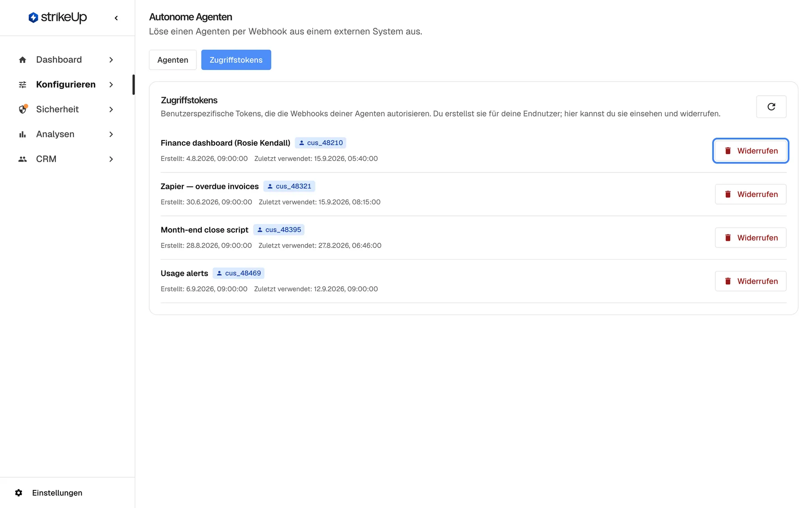The image size is (812, 508).
Task: Open the Dashboard menu item
Action: (67, 60)
